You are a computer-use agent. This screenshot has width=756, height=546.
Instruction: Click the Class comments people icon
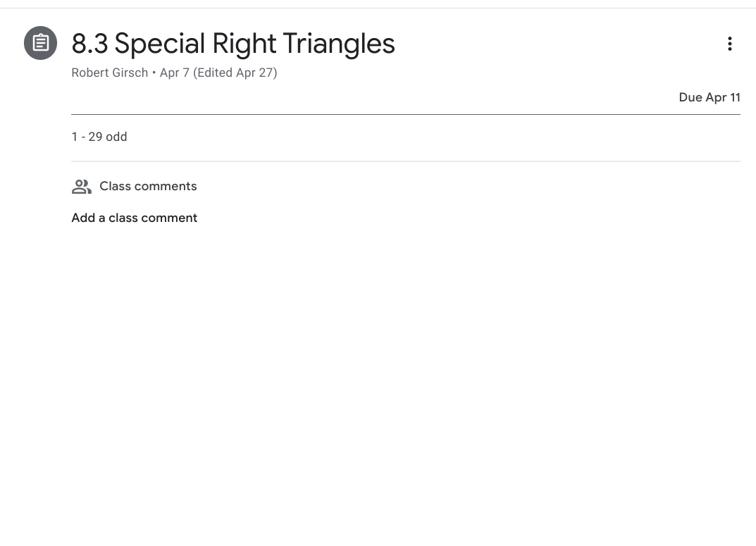click(x=82, y=187)
